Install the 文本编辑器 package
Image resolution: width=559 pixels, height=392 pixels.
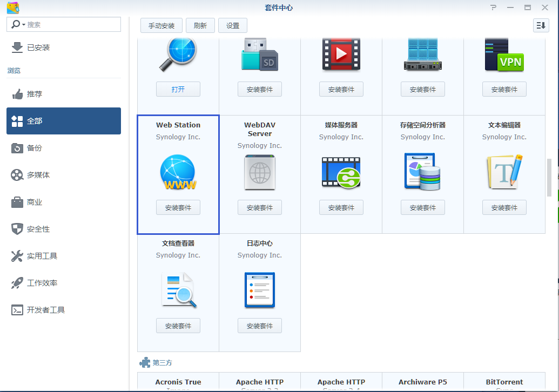click(x=504, y=207)
